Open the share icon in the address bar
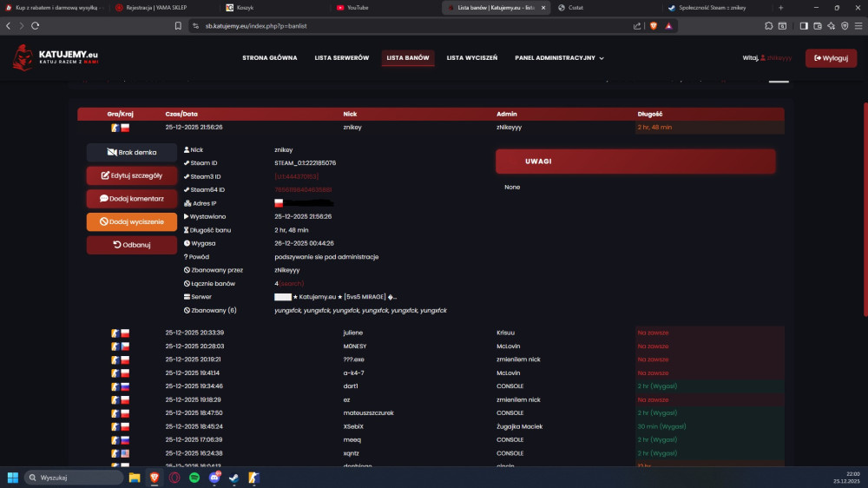The width and height of the screenshot is (868, 488). pyautogui.click(x=637, y=26)
